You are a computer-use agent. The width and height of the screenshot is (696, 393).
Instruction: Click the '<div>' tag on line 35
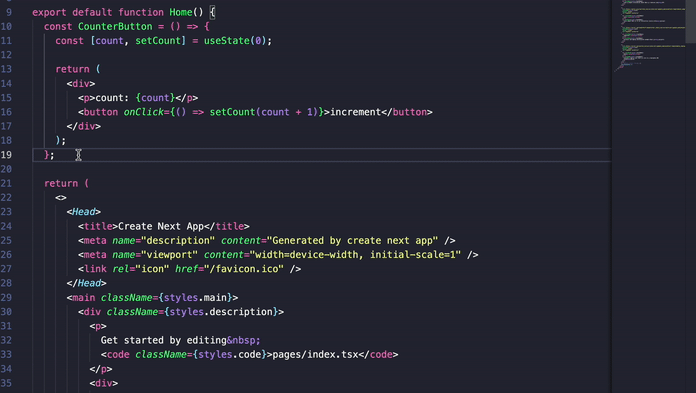[104, 383]
